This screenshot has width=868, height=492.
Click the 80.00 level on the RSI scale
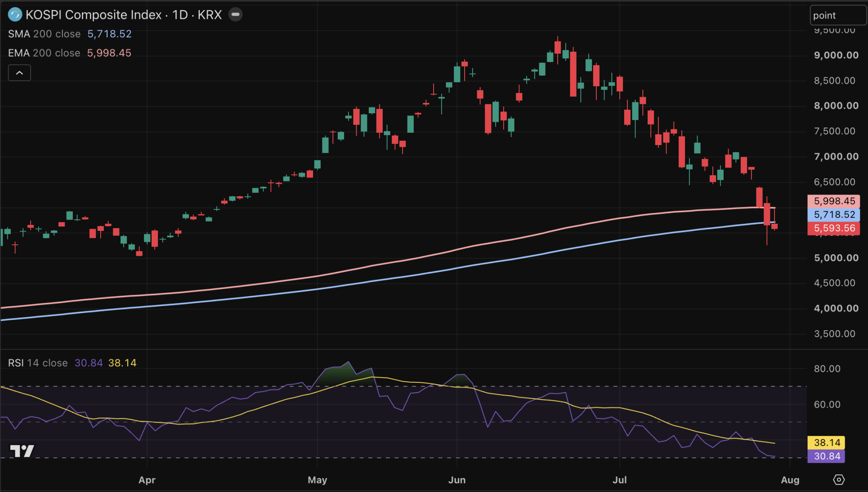pyautogui.click(x=827, y=369)
